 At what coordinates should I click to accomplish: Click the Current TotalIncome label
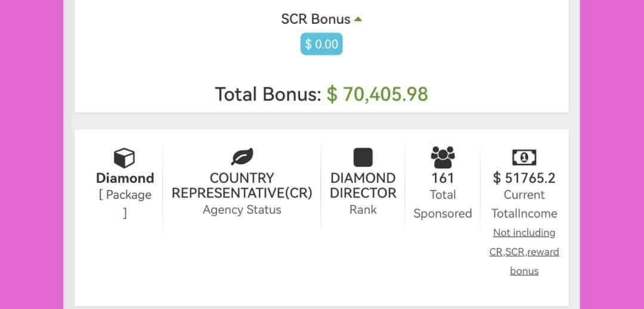(524, 204)
